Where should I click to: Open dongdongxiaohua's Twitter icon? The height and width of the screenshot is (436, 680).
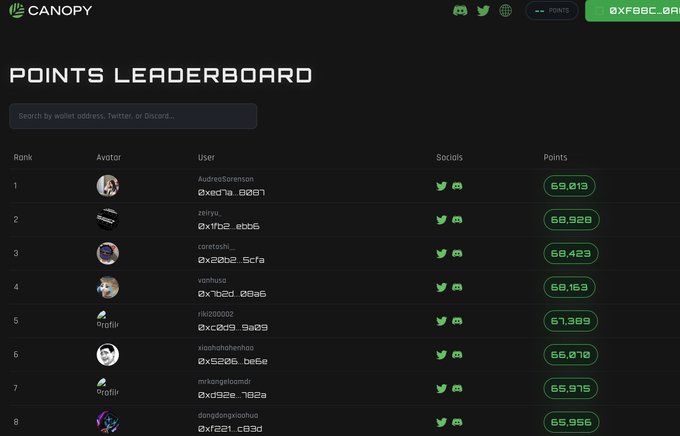[x=441, y=423]
